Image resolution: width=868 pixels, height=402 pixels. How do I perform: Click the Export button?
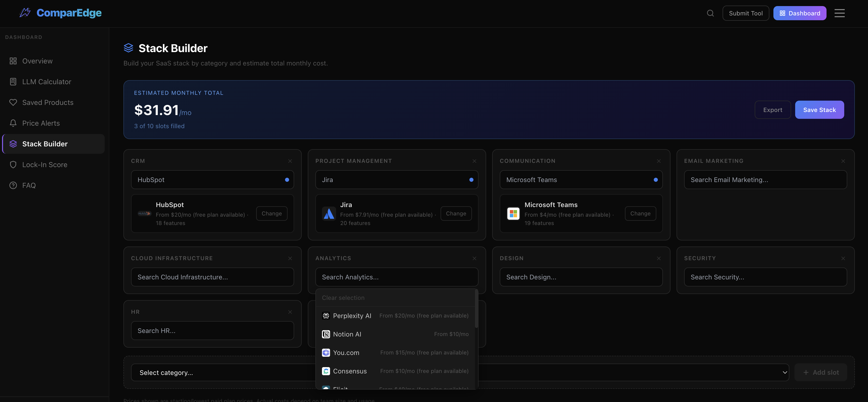[x=773, y=109]
